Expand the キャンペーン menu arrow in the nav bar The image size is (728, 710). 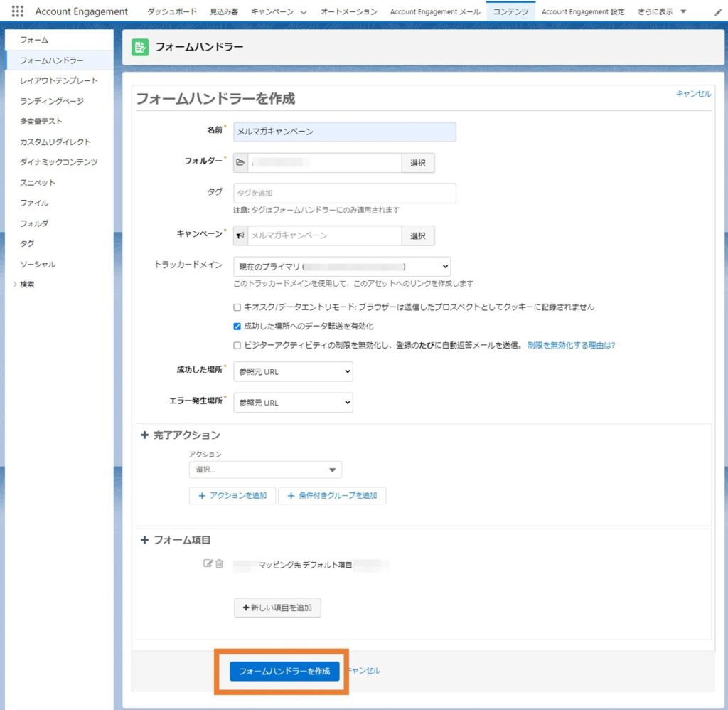[x=304, y=12]
